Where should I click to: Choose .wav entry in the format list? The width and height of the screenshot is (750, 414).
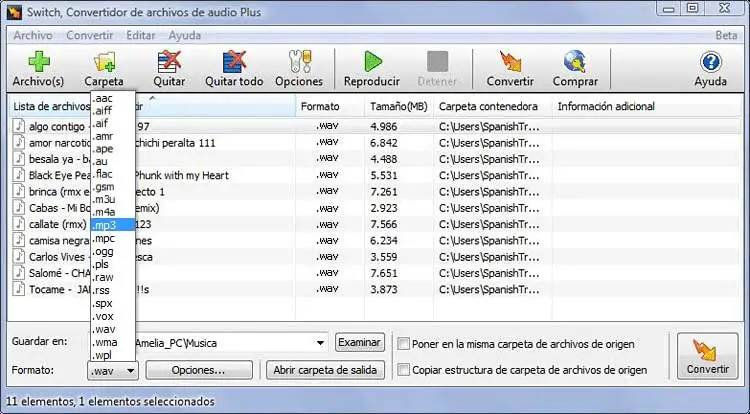(113, 329)
